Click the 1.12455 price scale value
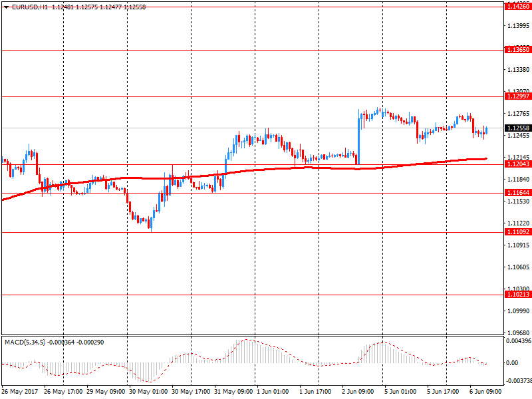532x399 pixels. (x=519, y=136)
